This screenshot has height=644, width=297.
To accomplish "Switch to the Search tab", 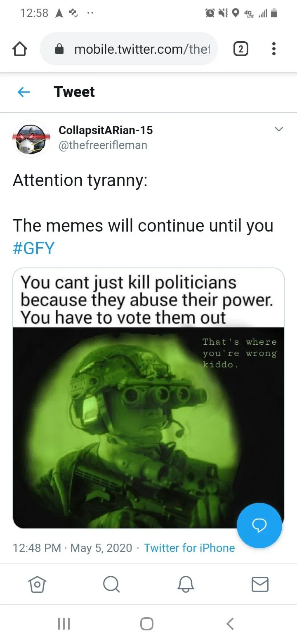I will point(111,584).
